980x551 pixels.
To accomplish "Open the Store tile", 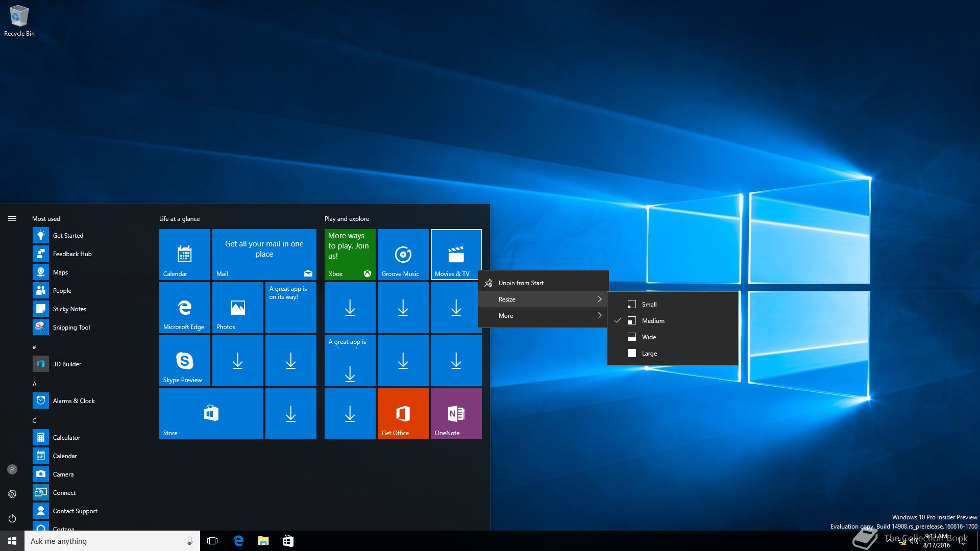I will coord(211,414).
